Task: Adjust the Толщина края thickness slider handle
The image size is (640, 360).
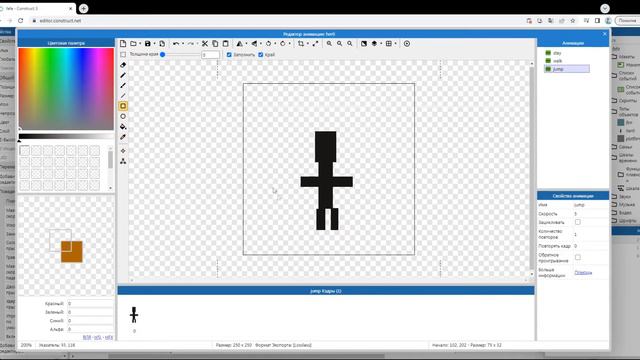Action: 162,54
